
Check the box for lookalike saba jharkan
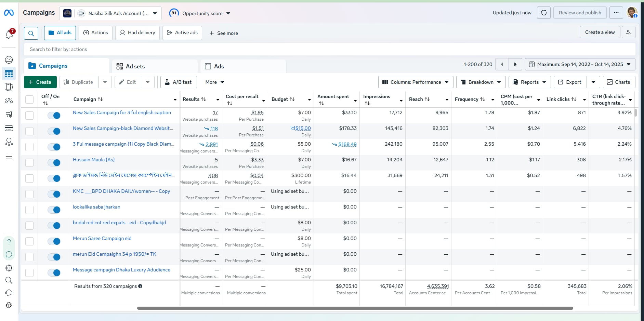(x=29, y=210)
